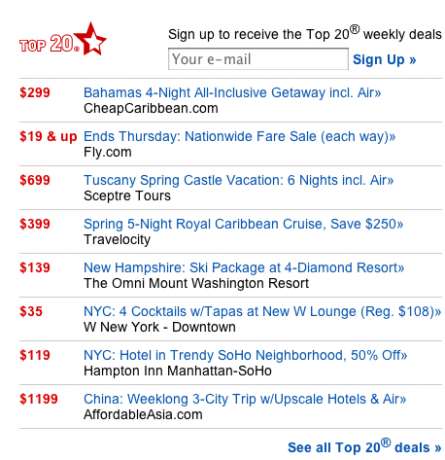This screenshot has width=445, height=460.
Task: Open the New Hampshire Ski Package deal
Action: (244, 268)
